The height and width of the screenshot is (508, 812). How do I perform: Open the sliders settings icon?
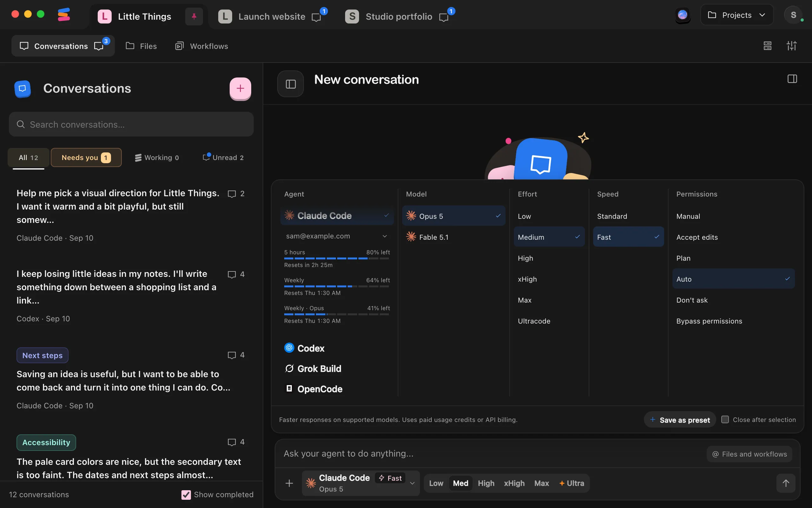[791, 46]
